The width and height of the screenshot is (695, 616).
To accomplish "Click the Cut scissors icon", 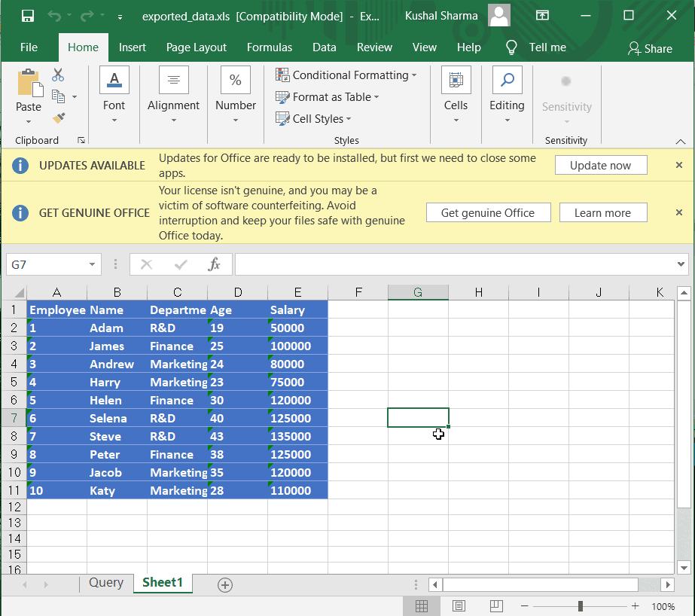I will (x=58, y=75).
